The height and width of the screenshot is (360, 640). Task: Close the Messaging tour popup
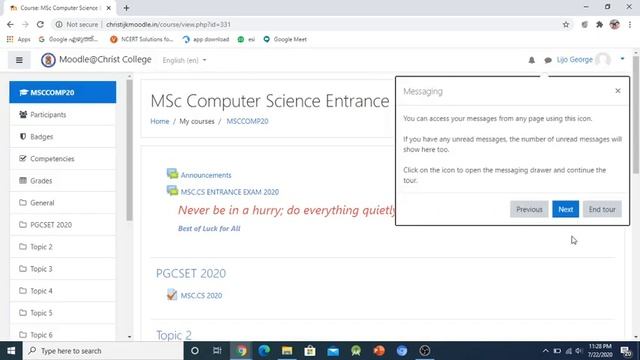(618, 91)
